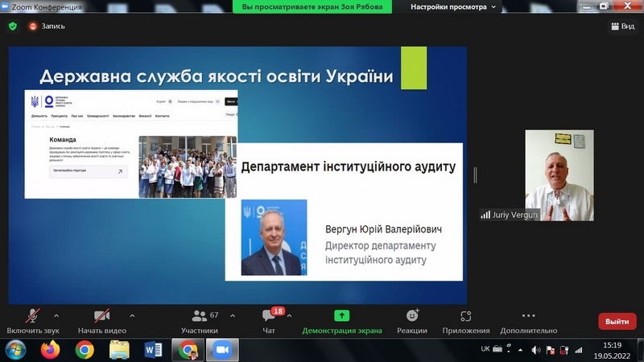Click UK keyboard language indicator

coord(485,349)
